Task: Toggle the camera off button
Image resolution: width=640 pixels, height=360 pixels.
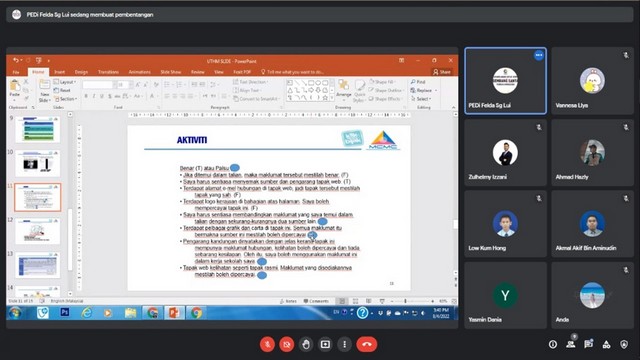Action: tap(287, 344)
